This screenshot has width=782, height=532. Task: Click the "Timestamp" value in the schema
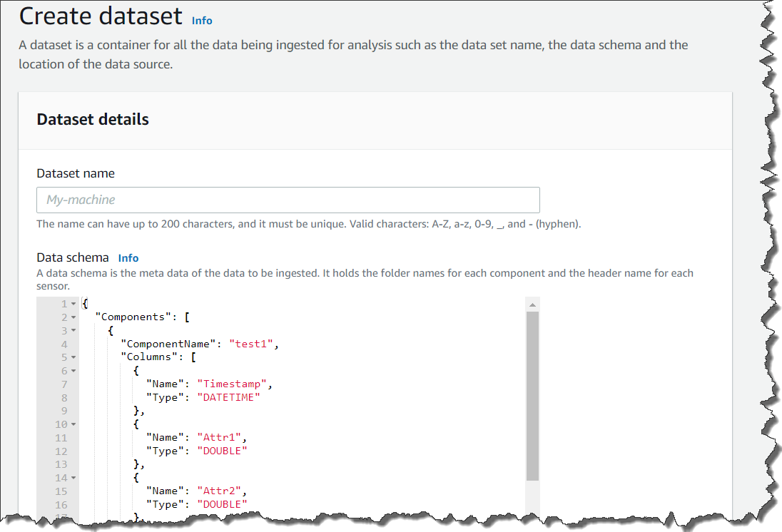pos(232,384)
